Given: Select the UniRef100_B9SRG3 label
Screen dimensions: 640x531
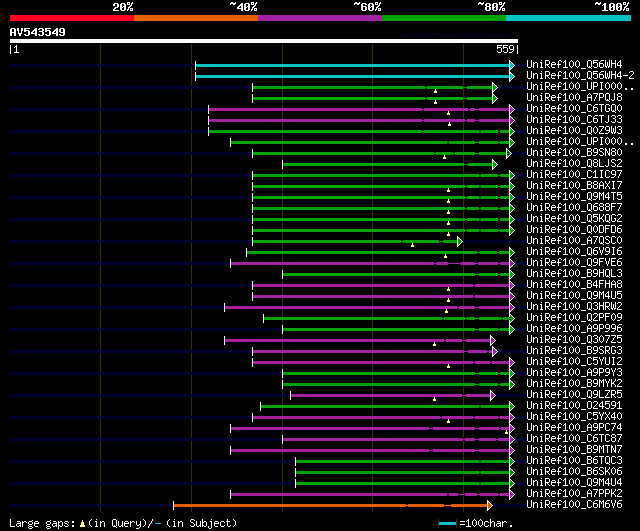Looking at the screenshot, I should click(574, 351).
